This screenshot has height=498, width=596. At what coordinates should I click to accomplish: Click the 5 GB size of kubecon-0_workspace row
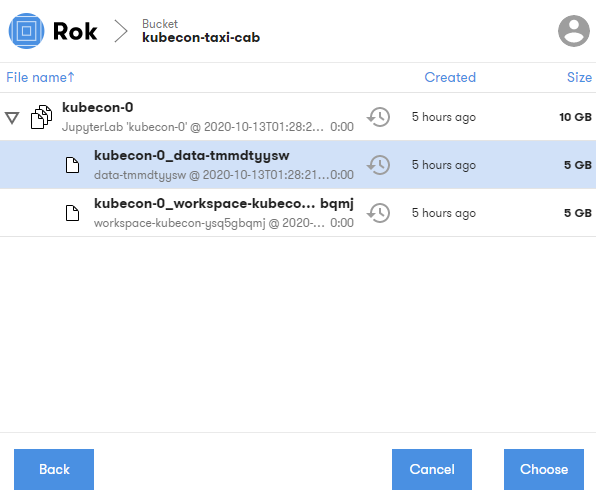pos(578,213)
